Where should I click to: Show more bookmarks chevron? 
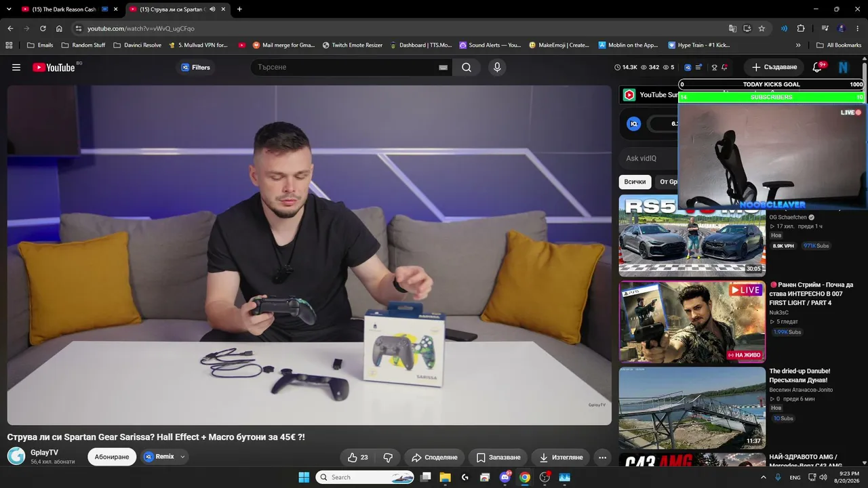(x=798, y=45)
